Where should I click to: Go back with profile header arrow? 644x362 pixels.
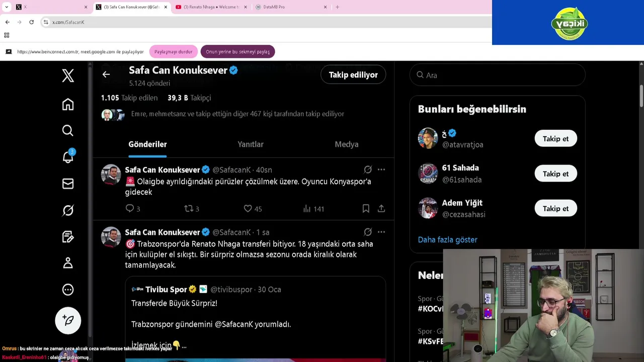(106, 74)
